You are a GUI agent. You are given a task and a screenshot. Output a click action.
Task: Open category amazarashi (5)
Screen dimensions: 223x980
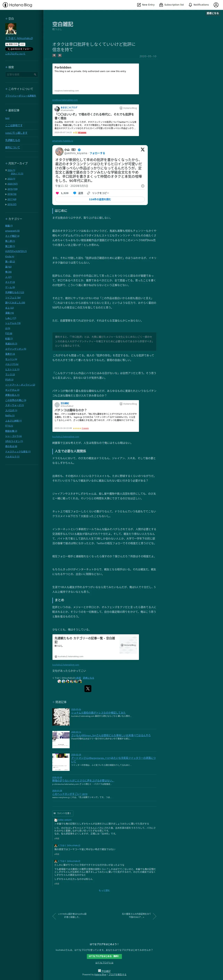pyautogui.click(x=12, y=231)
